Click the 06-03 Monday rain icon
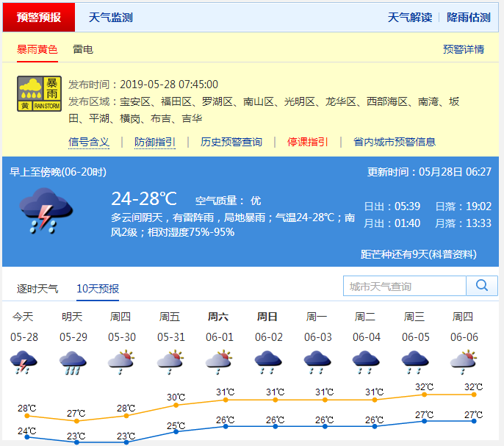This screenshot has width=504, height=446. click(x=316, y=362)
